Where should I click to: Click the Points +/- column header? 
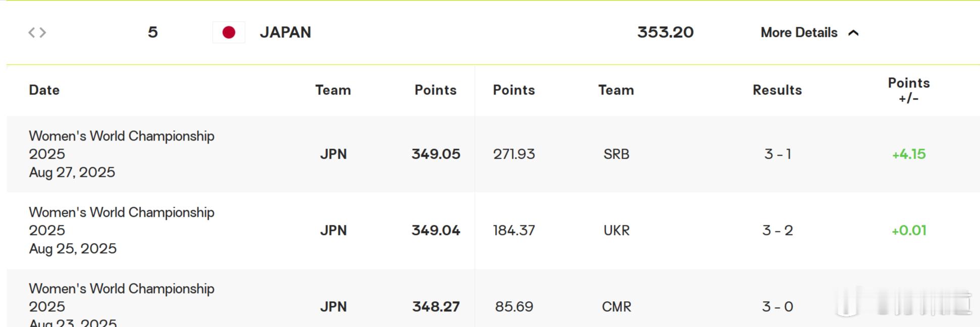click(x=909, y=90)
